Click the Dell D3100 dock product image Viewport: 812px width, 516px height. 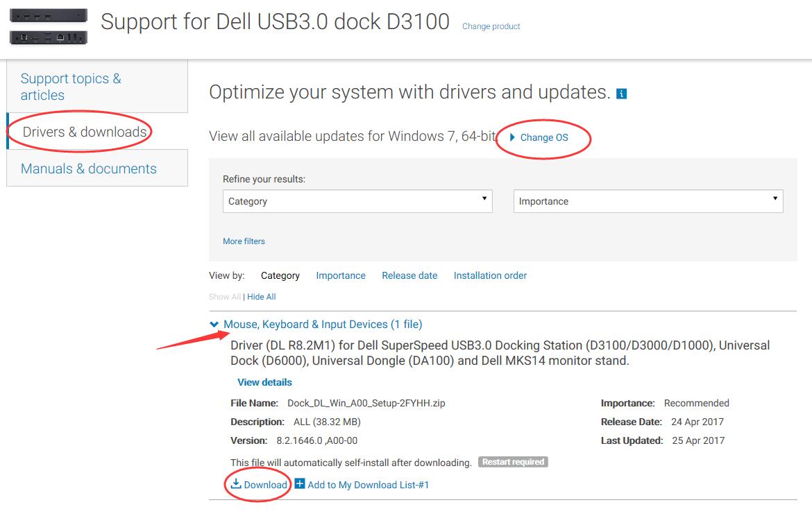[49, 26]
